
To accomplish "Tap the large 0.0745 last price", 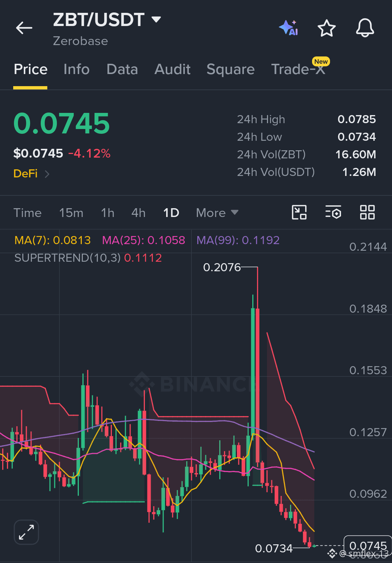I will (x=62, y=123).
